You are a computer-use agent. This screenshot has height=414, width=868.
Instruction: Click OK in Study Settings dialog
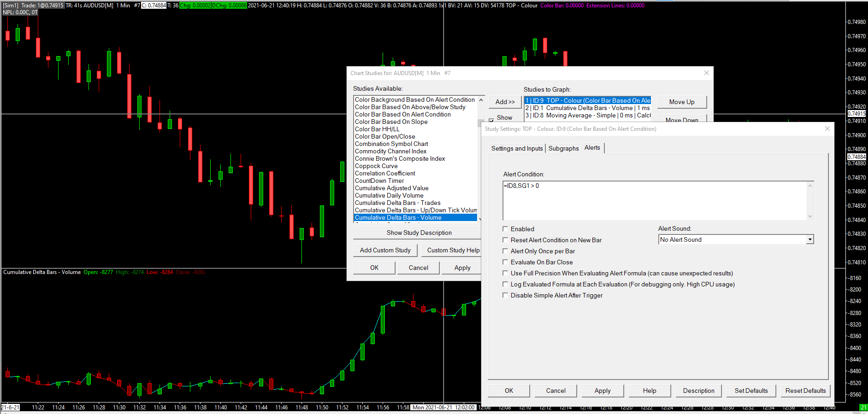click(x=509, y=391)
